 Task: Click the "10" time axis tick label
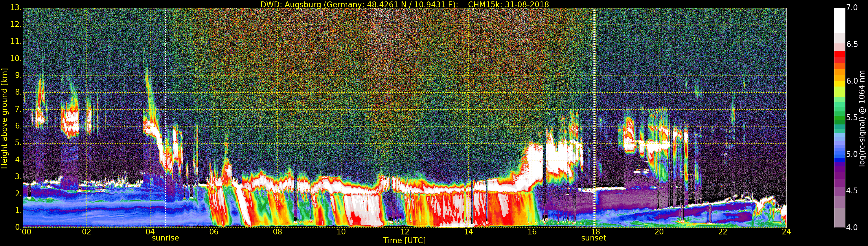coord(341,232)
